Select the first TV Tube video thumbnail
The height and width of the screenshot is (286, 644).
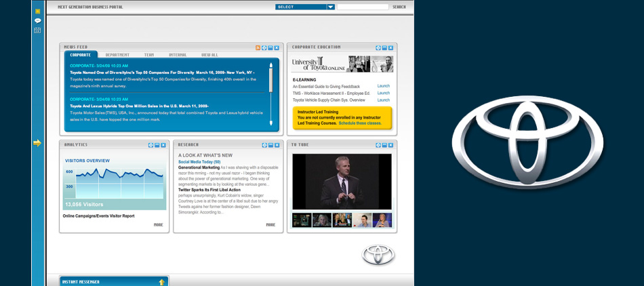(x=302, y=220)
